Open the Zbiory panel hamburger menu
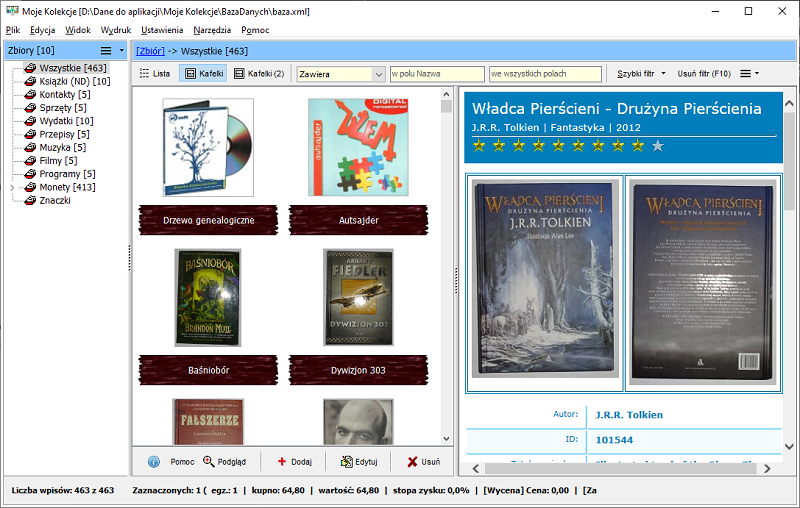Viewport: 800px width, 508px height. click(x=106, y=50)
